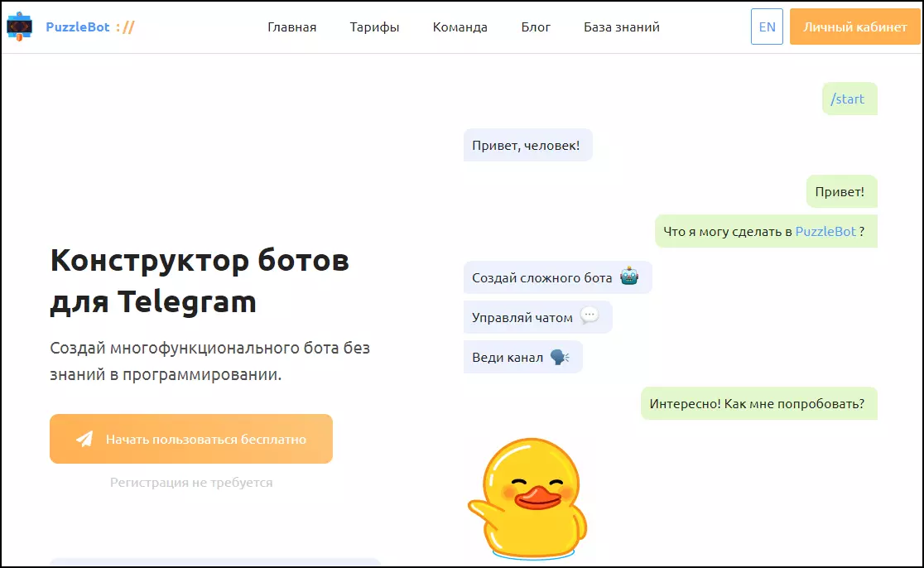Click the paper plane icon on start button
924x568 pixels.
click(x=84, y=439)
